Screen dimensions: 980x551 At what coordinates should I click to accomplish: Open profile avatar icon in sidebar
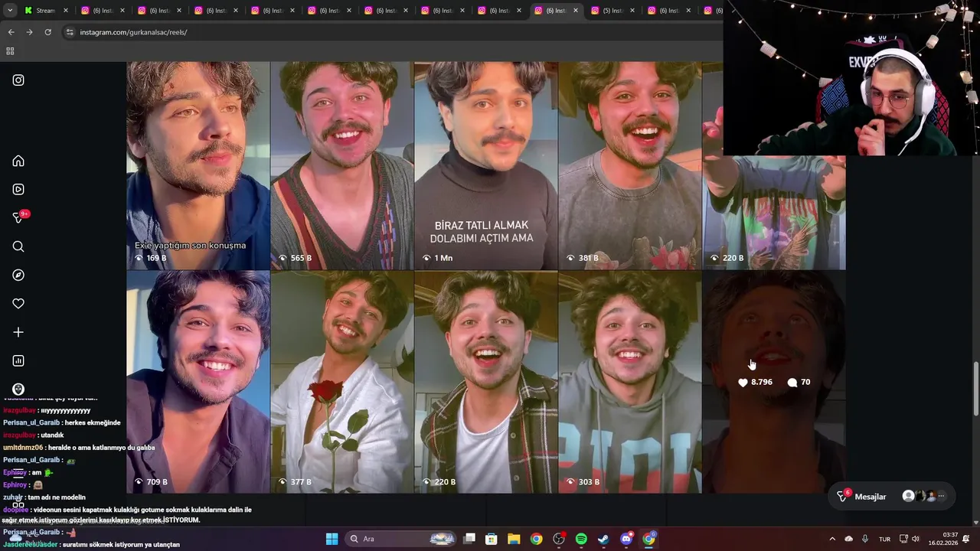[x=18, y=390]
